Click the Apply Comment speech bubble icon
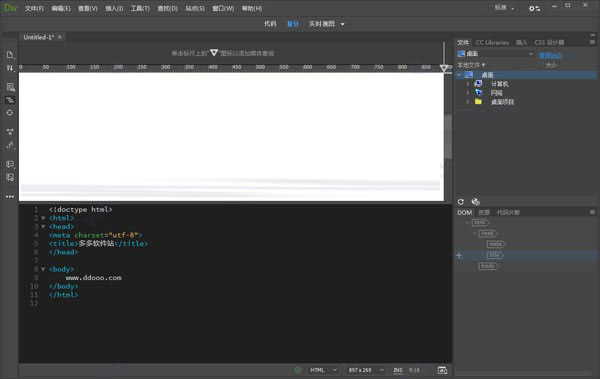The height and width of the screenshot is (379, 600). point(10,164)
